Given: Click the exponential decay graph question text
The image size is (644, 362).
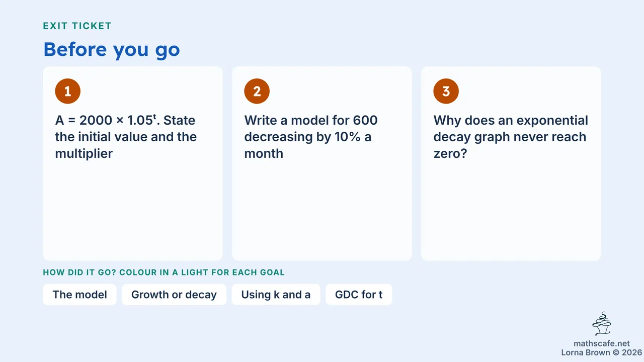Looking at the screenshot, I should pos(511,137).
